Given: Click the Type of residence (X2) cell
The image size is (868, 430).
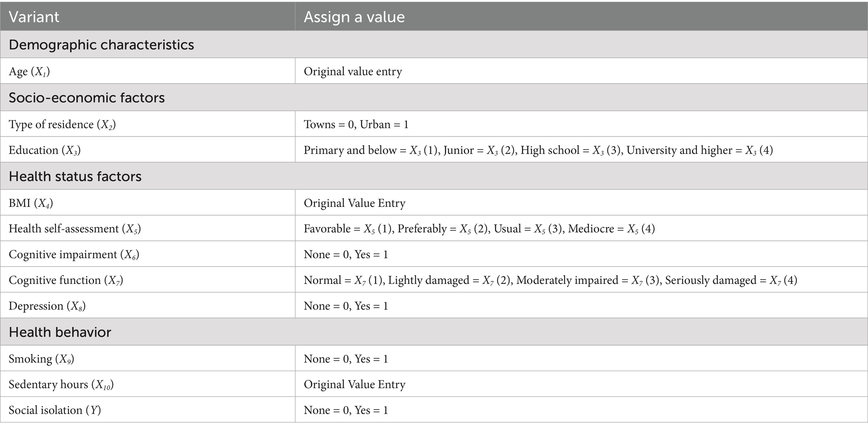Looking at the screenshot, I should click(148, 124).
